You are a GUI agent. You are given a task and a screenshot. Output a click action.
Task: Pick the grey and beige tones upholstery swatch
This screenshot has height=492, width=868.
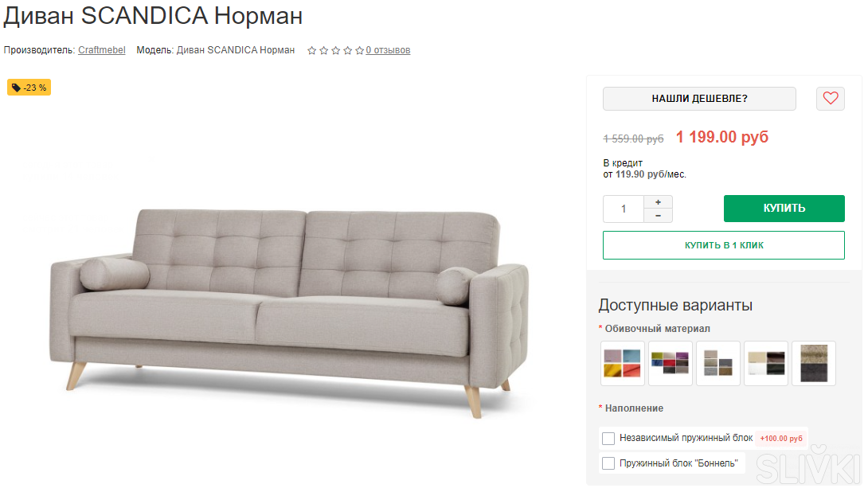click(718, 364)
